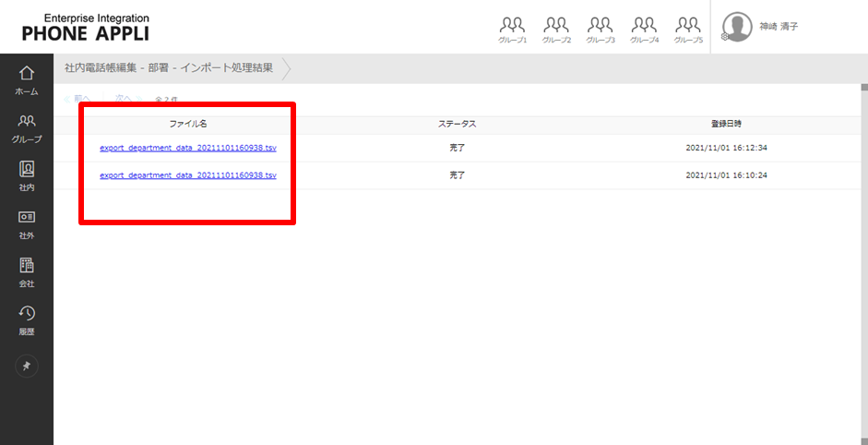Click the user name 神崎 清子
The width and height of the screenshot is (868, 445).
[x=779, y=27]
